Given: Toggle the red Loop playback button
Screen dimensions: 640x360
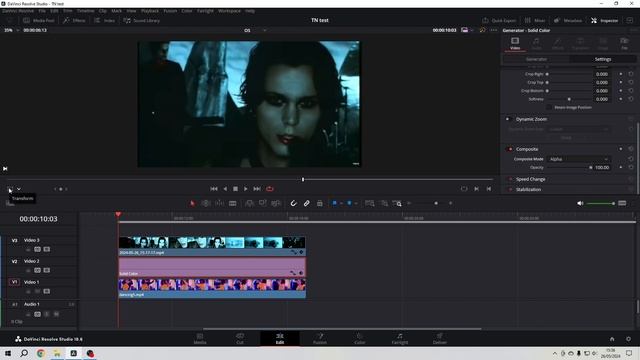Looking at the screenshot, I should coord(270,189).
